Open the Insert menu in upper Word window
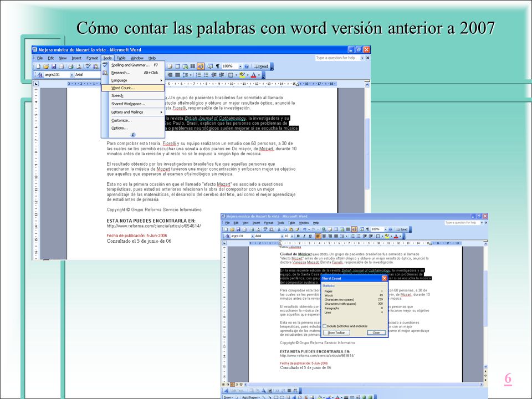This screenshot has width=532, height=399. [76, 58]
